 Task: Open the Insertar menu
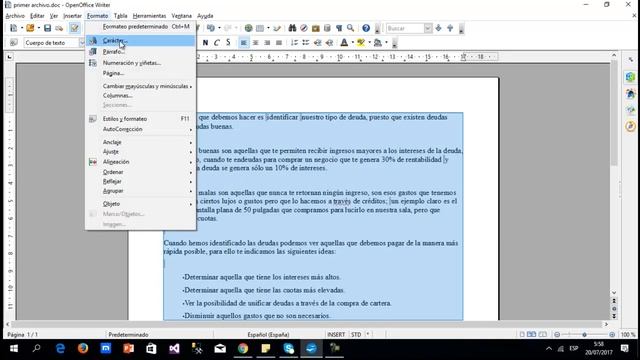tap(72, 16)
